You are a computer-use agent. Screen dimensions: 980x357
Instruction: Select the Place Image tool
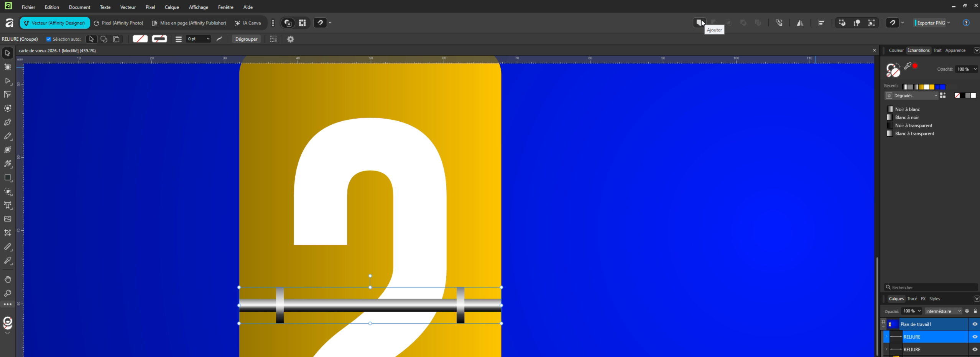click(x=7, y=219)
